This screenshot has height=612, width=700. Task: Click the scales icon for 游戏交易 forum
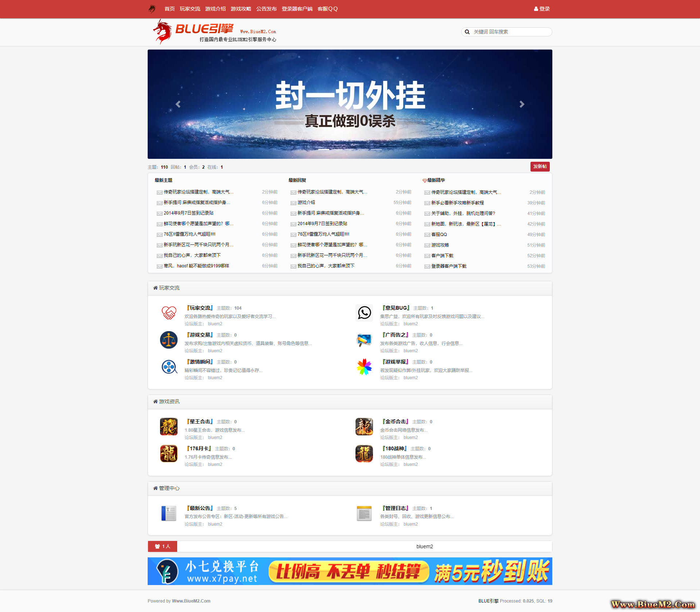[169, 340]
